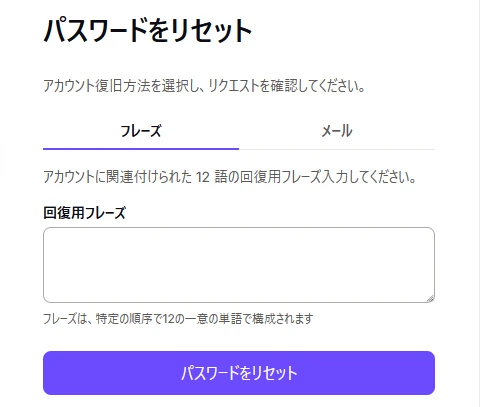Click the gray divider line under メール tab
480x407 pixels.
337,150
